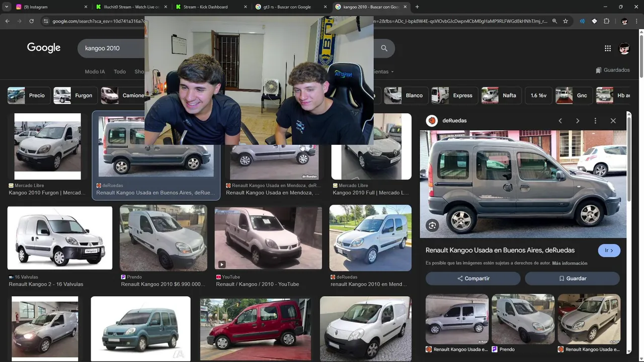Filter images by Blanco chip

pyautogui.click(x=406, y=96)
